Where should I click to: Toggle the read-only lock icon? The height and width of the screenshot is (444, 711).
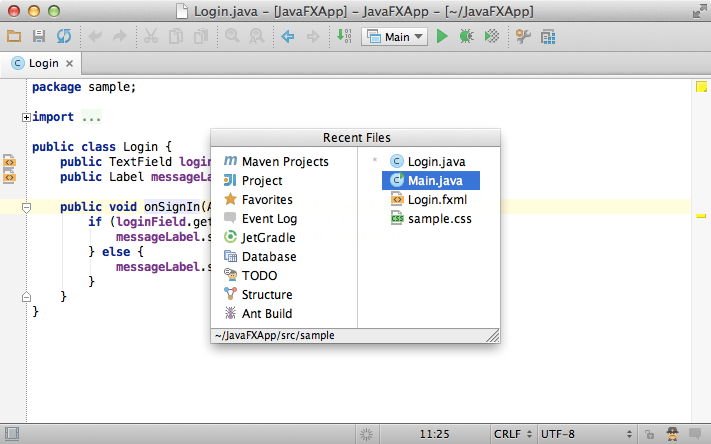(x=649, y=434)
